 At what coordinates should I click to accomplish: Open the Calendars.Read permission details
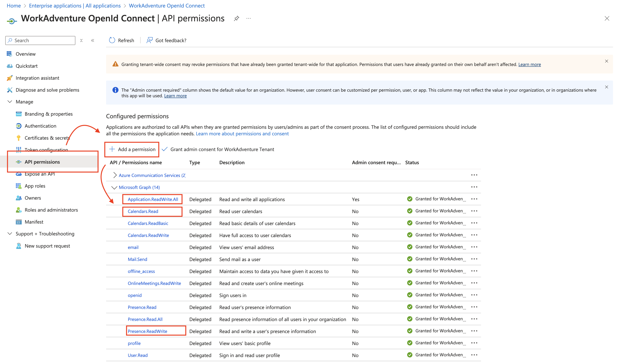(143, 211)
